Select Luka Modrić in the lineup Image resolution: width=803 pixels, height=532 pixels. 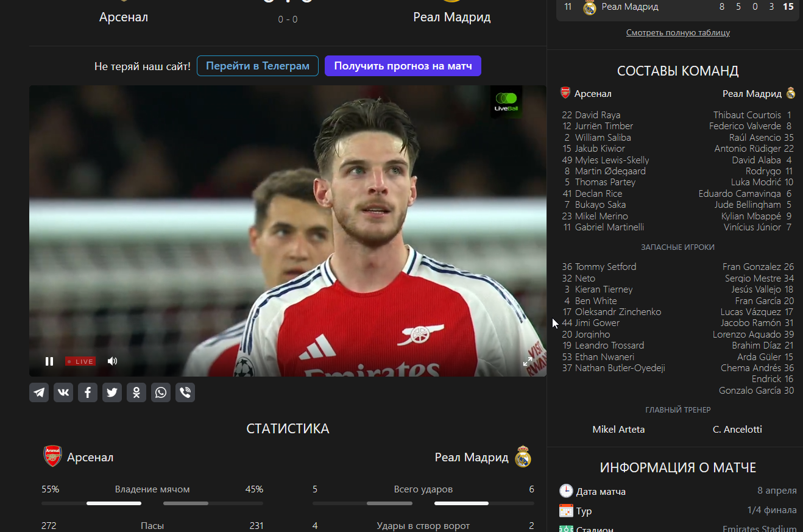pos(756,182)
